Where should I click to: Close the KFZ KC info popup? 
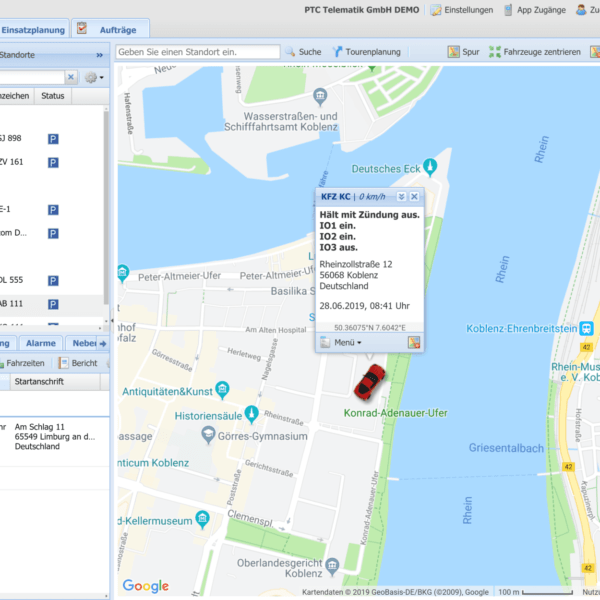pos(414,197)
